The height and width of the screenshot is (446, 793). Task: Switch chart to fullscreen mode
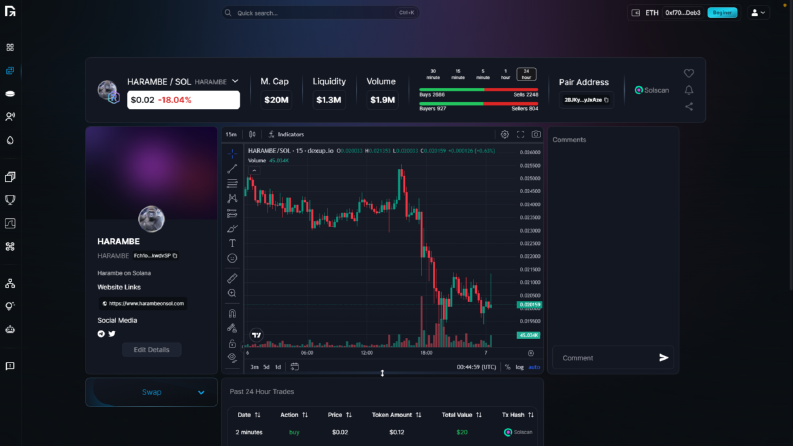[520, 135]
